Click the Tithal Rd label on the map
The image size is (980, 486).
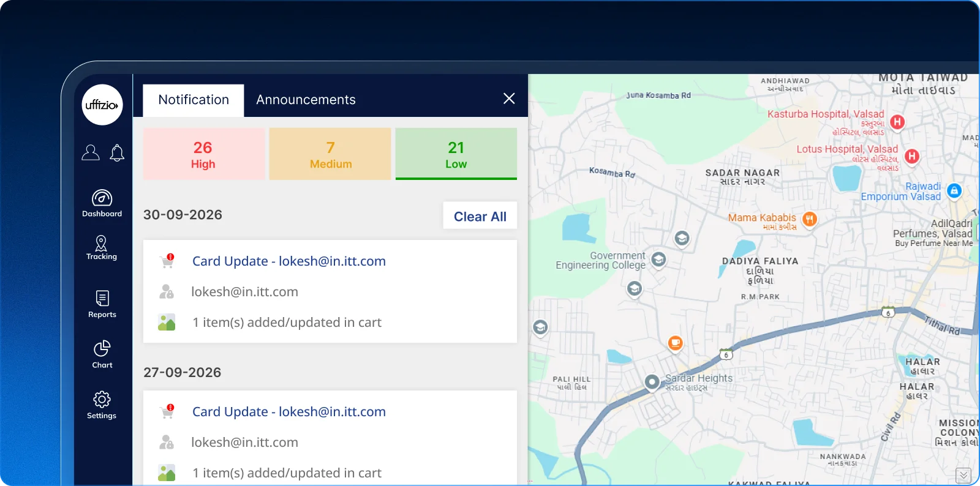(942, 325)
